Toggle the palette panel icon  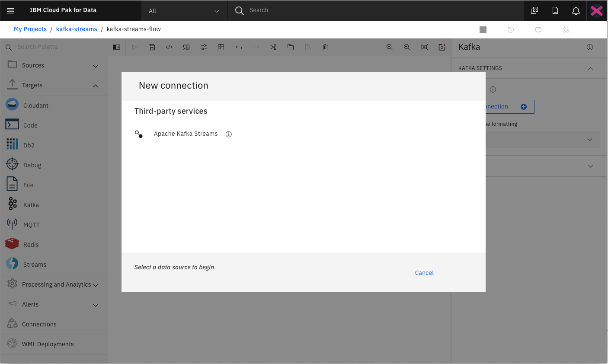[x=117, y=47]
